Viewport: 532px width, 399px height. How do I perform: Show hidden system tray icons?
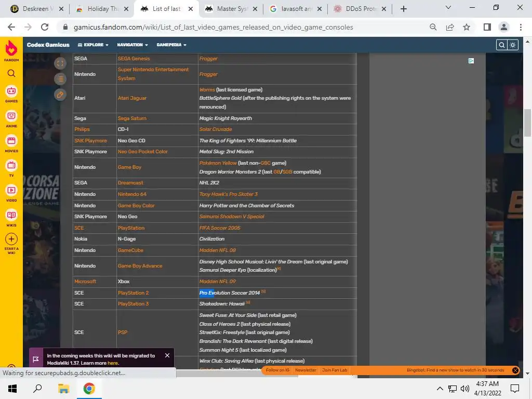440,389
